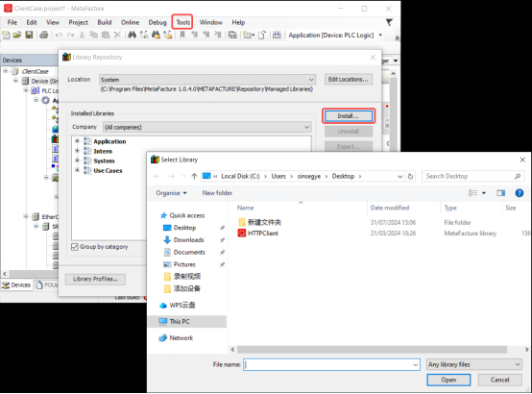Click the Paste clipboard icon
The image size is (532, 394).
point(106,35)
